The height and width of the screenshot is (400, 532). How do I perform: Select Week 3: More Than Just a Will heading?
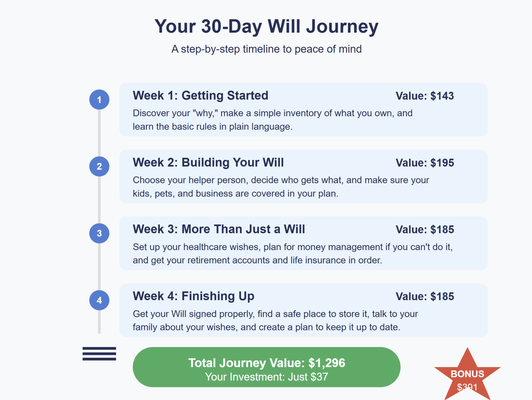pos(219,229)
